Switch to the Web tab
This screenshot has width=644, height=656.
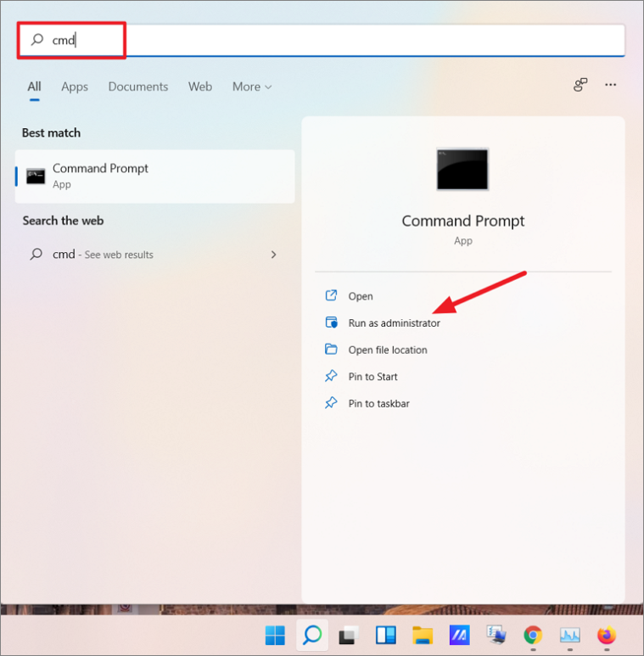(x=200, y=87)
